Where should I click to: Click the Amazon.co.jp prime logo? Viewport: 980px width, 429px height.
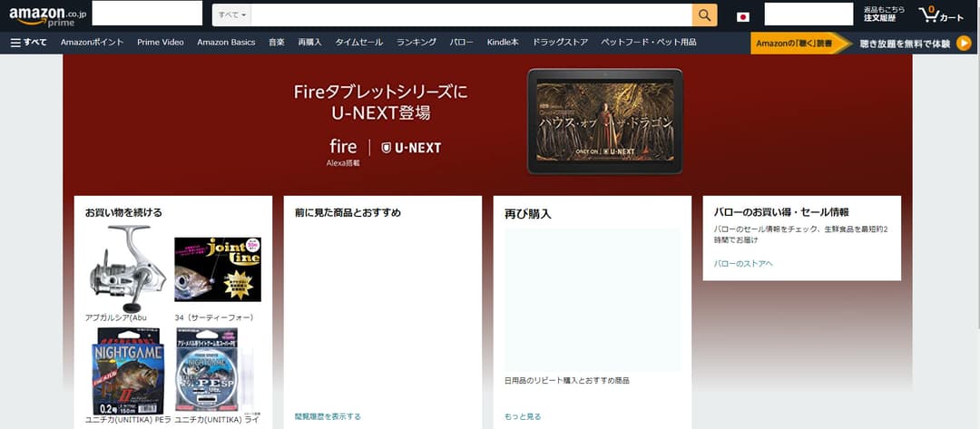tap(47, 15)
